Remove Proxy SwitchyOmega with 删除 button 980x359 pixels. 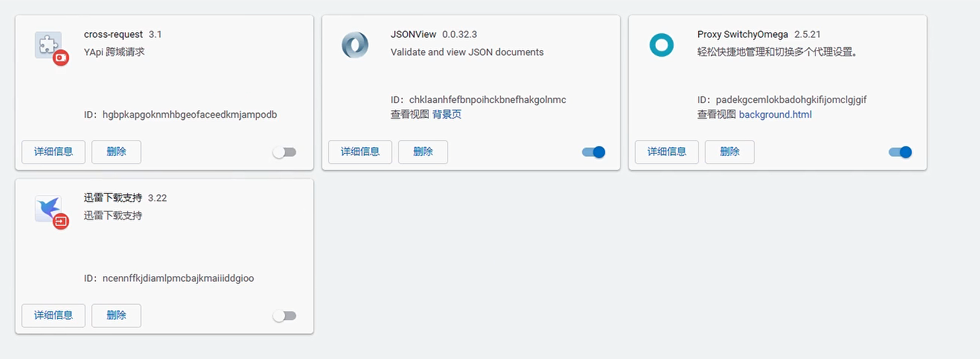tap(729, 151)
